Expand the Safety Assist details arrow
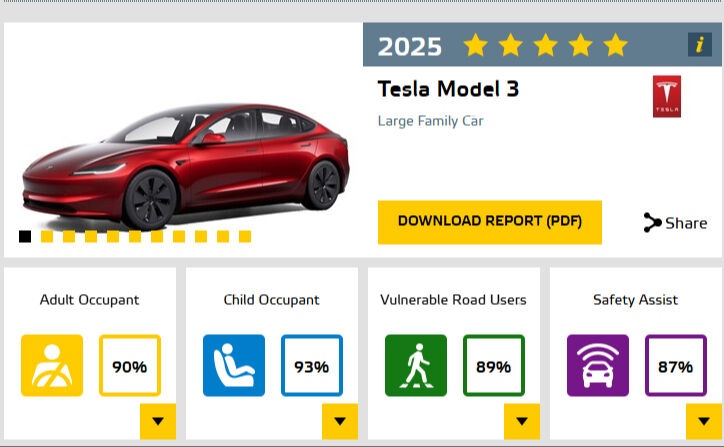 pos(703,421)
